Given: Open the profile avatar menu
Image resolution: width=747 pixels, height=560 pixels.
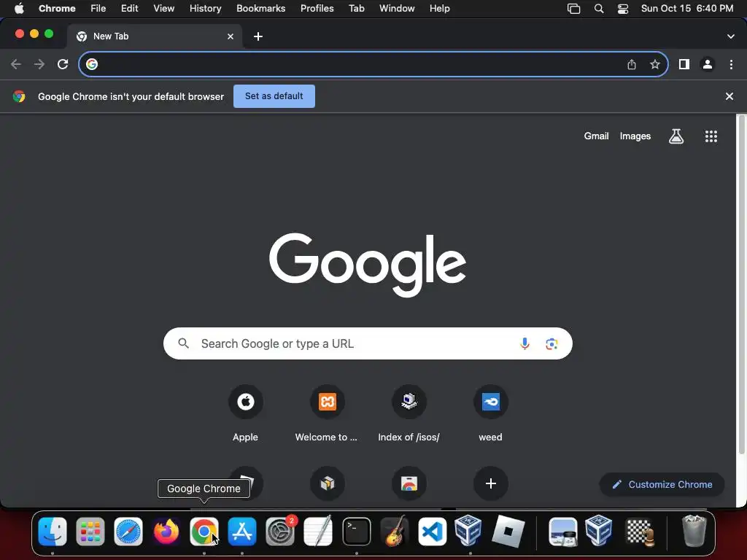Looking at the screenshot, I should point(708,64).
